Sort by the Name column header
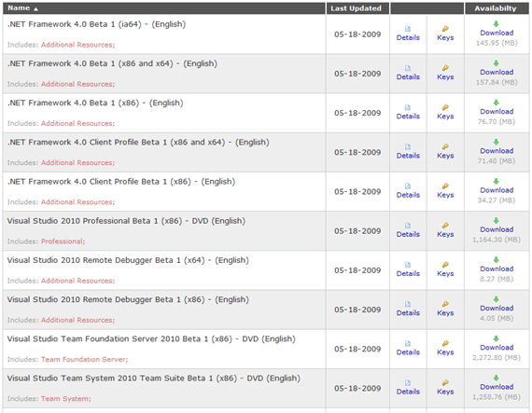The image size is (532, 413). (20, 8)
